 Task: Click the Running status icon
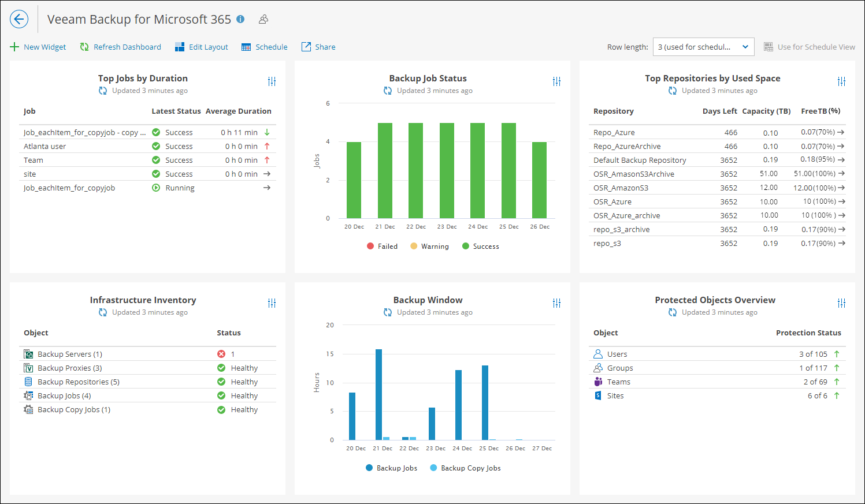156,188
